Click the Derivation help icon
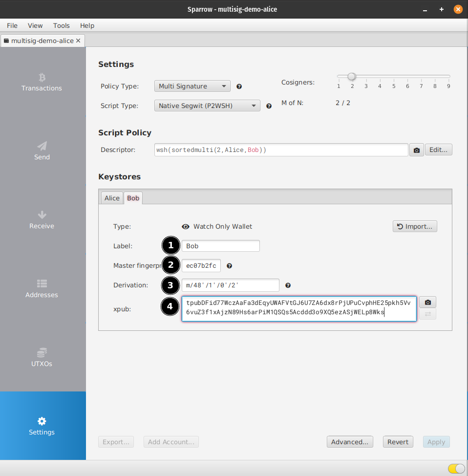Screen dimensions: 468x476 click(288, 285)
